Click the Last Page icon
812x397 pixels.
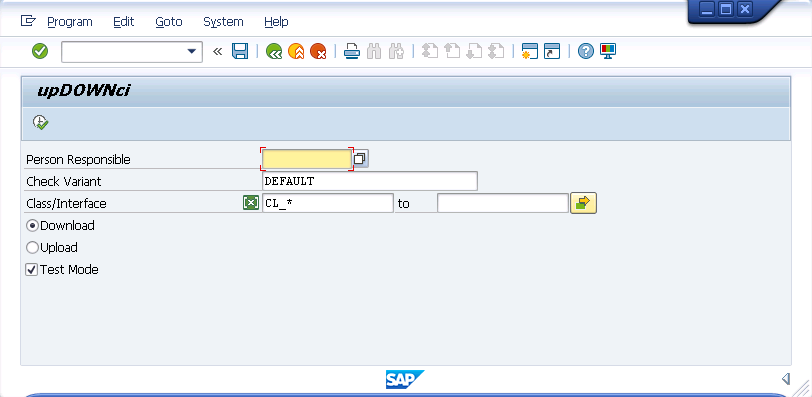click(496, 51)
